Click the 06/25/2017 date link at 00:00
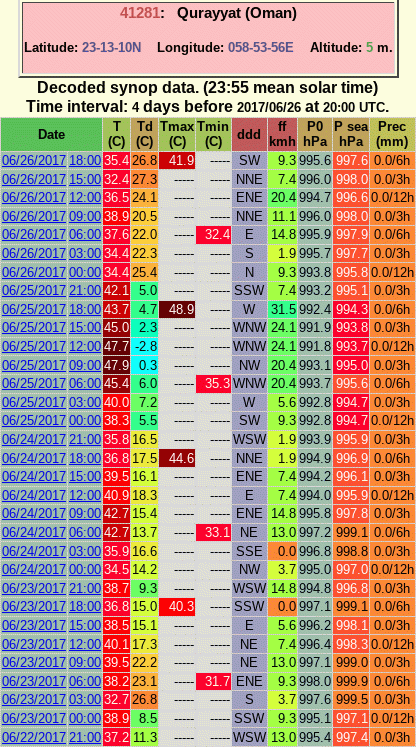Viewport: 416px width, 747px height. [34, 421]
